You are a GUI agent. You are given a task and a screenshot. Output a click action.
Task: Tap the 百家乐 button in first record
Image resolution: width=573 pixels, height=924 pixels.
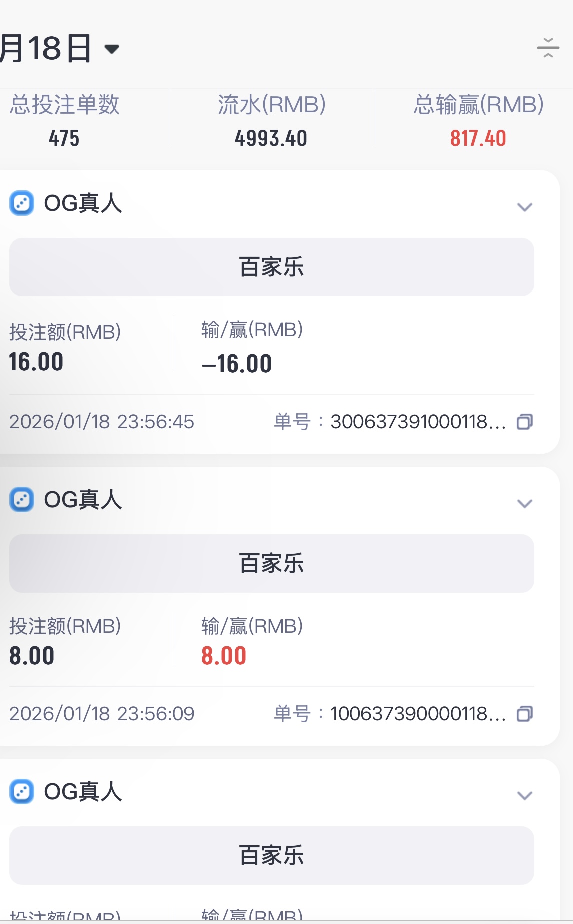point(271,267)
